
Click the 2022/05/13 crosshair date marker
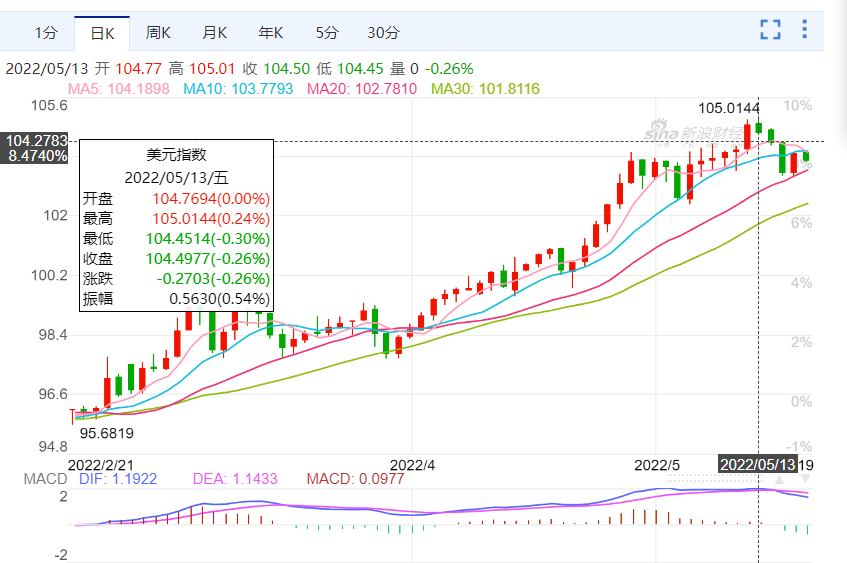pyautogui.click(x=757, y=465)
